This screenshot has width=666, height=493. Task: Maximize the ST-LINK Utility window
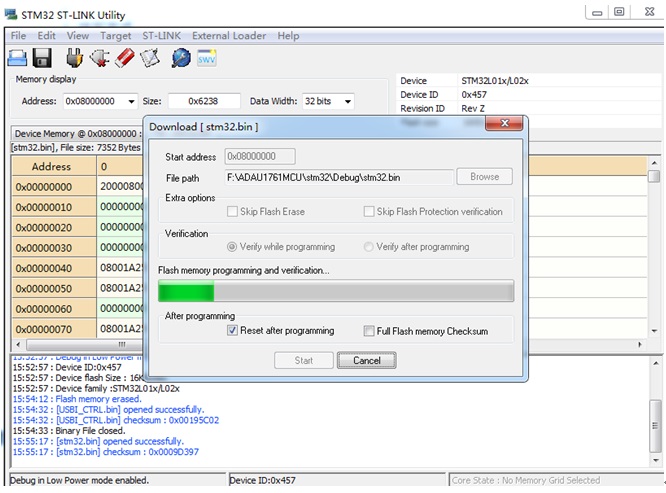[619, 12]
